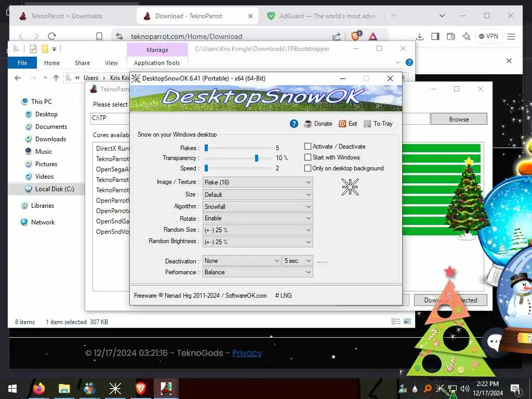Open the Windows Start menu
The height and width of the screenshot is (399, 532).
tap(12, 389)
